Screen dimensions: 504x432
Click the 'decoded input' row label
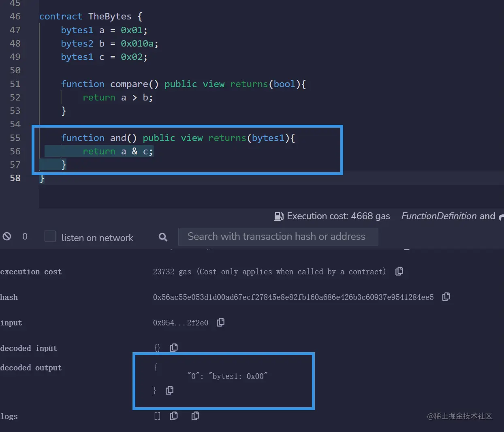point(28,348)
